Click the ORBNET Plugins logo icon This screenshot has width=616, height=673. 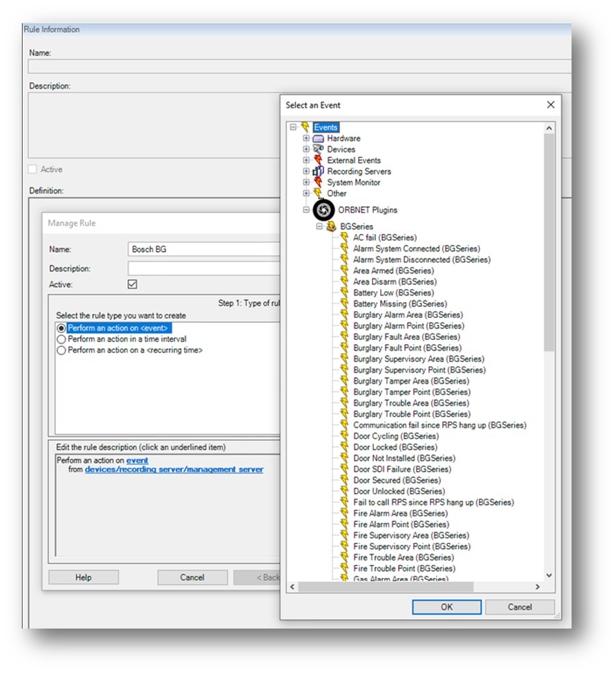point(323,210)
